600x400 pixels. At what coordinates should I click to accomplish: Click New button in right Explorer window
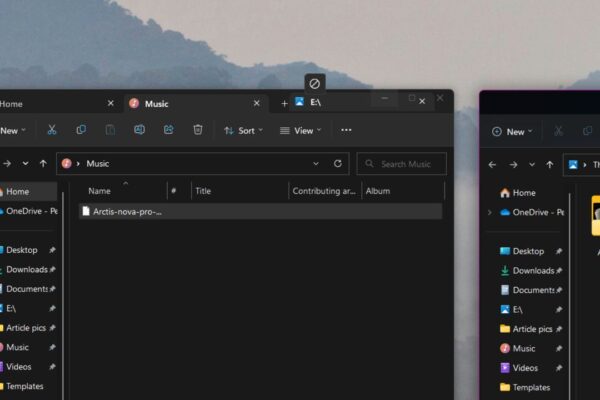510,131
